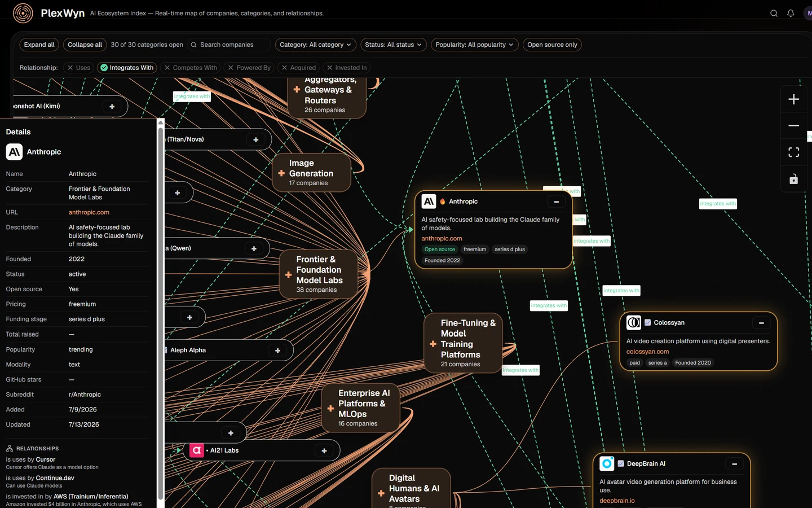The image size is (812, 508).
Task: Enable the Competes With relationship filter
Action: click(x=190, y=68)
